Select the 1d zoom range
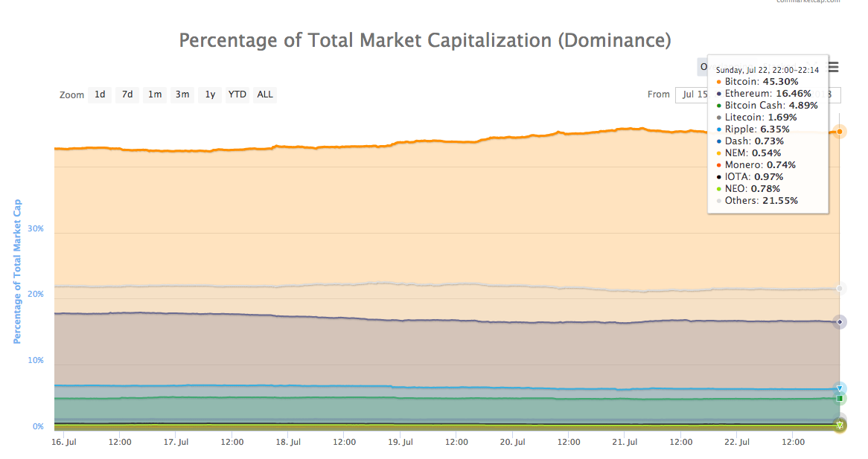Screen dimensions: 868x459 (99, 94)
